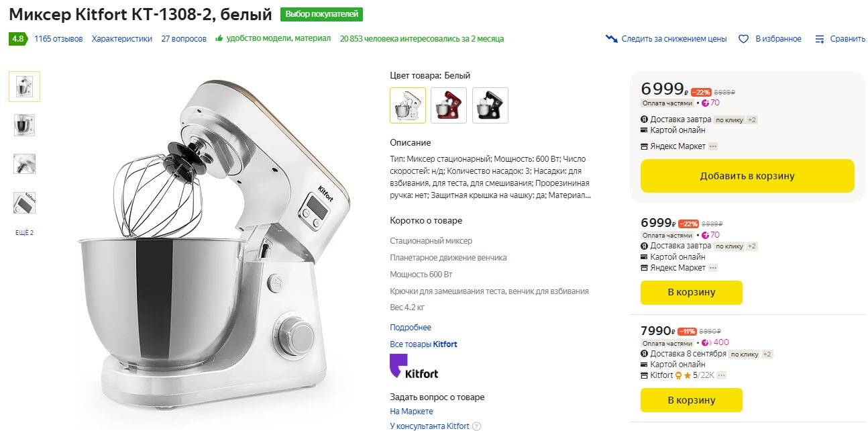
Task: Pick the black mixer color option
Action: [x=490, y=105]
